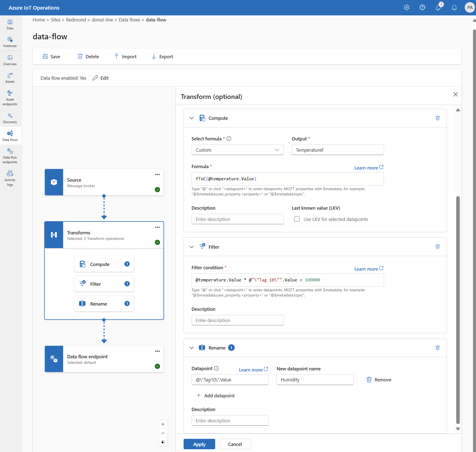The width and height of the screenshot is (476, 452).
Task: Open the Select formula Custom dropdown
Action: pyautogui.click(x=237, y=150)
